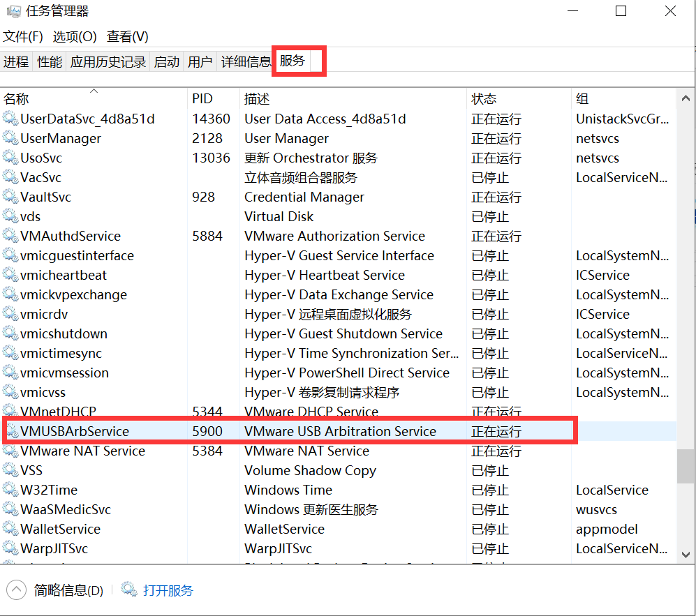Click the service icon for VMware NAT Service

click(x=10, y=450)
